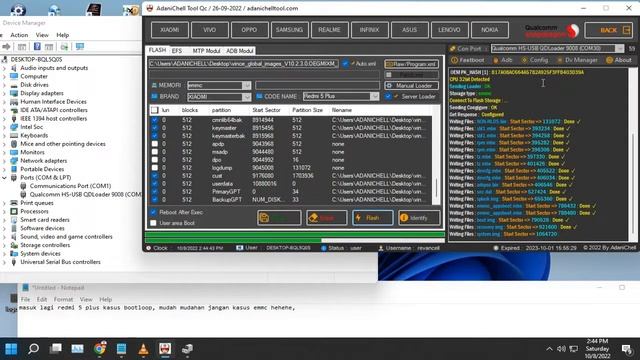The image size is (640, 360).
Task: Click the Device Manager taskbar icon
Action: point(187,349)
